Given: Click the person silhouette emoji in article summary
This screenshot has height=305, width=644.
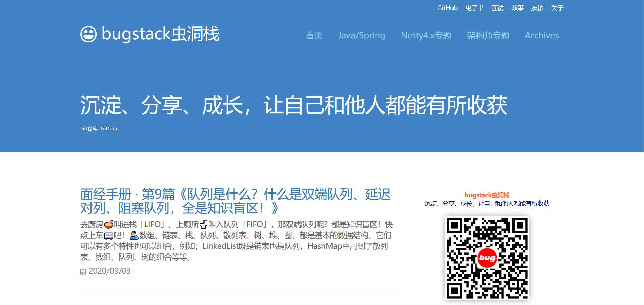Looking at the screenshot, I should coord(134,236).
